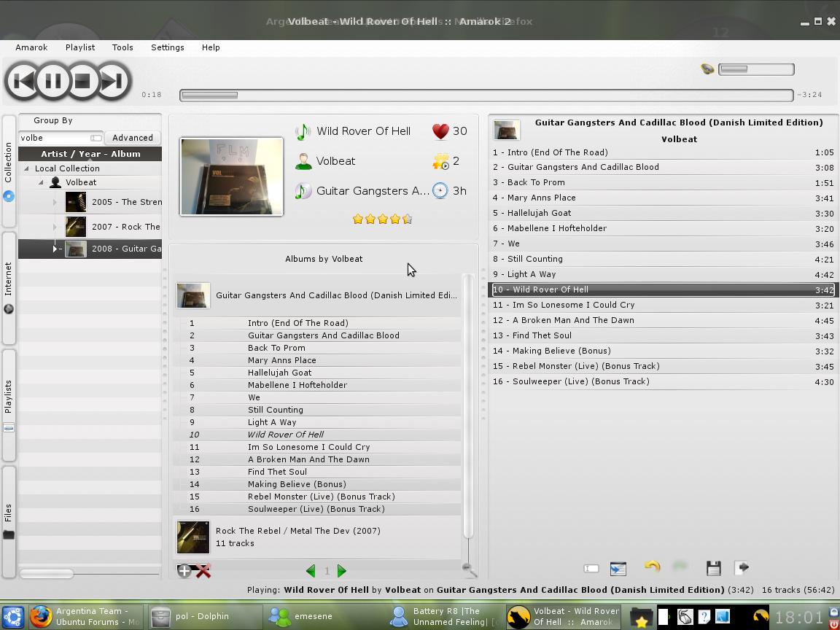
Task: Click the current track album cover art
Action: [x=231, y=176]
